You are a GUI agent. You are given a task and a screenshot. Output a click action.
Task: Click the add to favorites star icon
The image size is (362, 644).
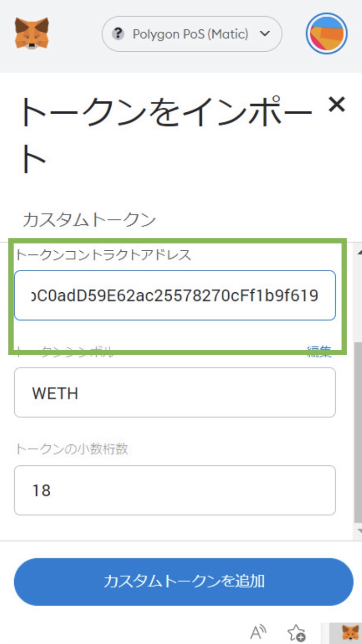tap(296, 632)
